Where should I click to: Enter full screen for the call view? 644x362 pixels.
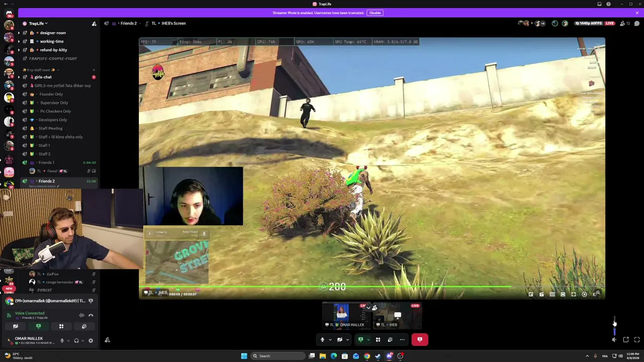[x=637, y=340]
